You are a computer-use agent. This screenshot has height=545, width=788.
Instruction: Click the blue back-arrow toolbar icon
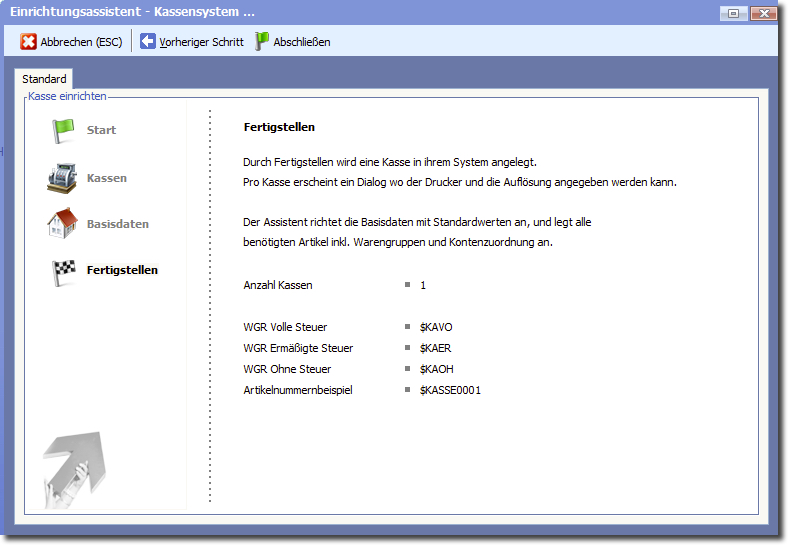coord(148,42)
